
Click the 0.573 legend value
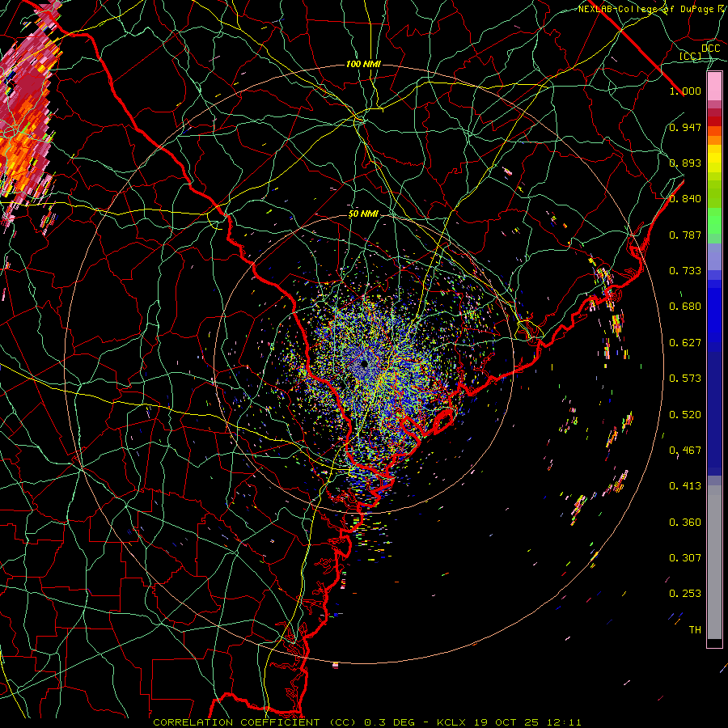685,379
